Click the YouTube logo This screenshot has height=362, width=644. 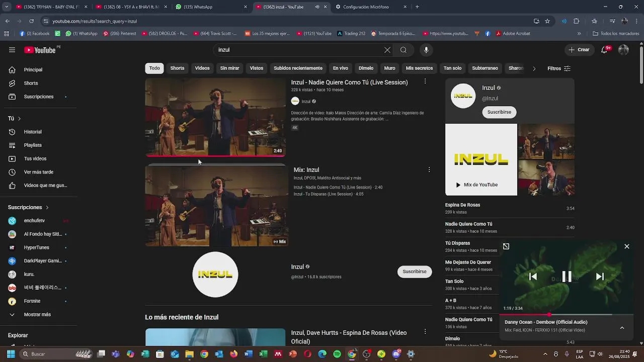(40, 50)
